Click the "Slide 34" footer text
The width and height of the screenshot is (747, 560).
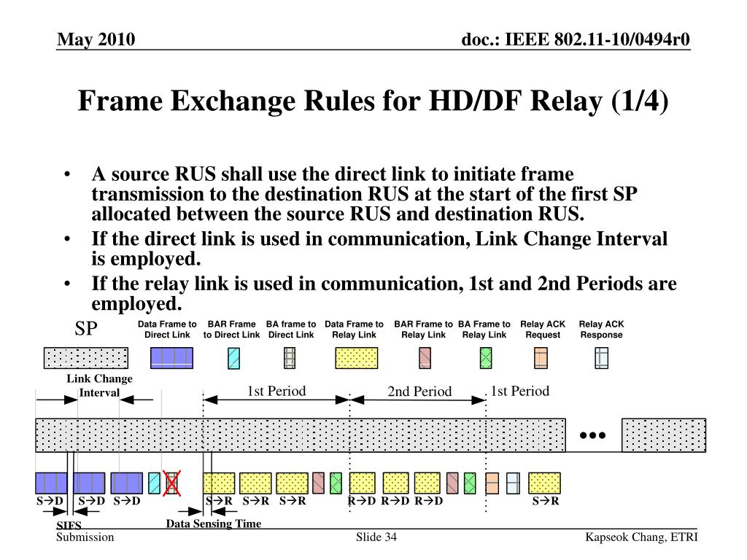tap(376, 537)
